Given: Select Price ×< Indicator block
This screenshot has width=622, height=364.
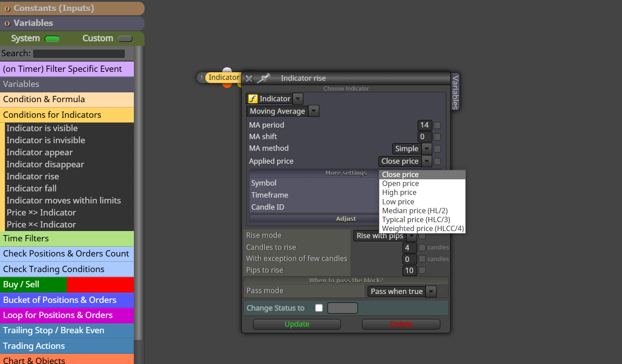Looking at the screenshot, I should click(x=69, y=224).
